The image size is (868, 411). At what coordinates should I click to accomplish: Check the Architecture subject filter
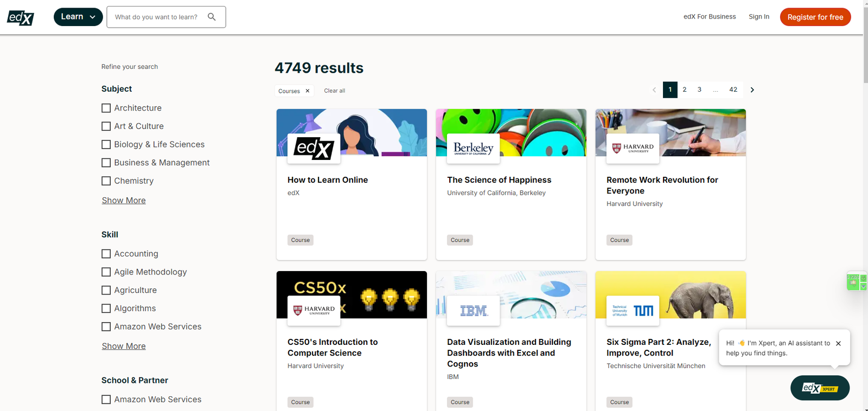click(106, 108)
